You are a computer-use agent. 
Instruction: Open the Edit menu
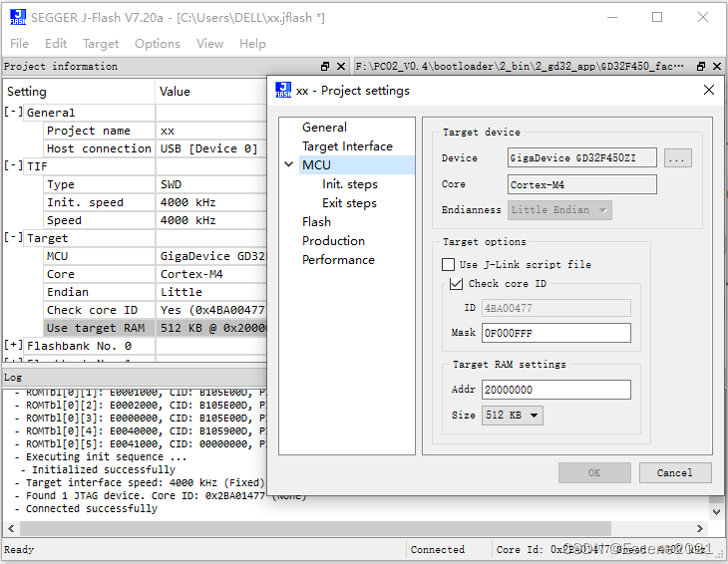(x=56, y=44)
